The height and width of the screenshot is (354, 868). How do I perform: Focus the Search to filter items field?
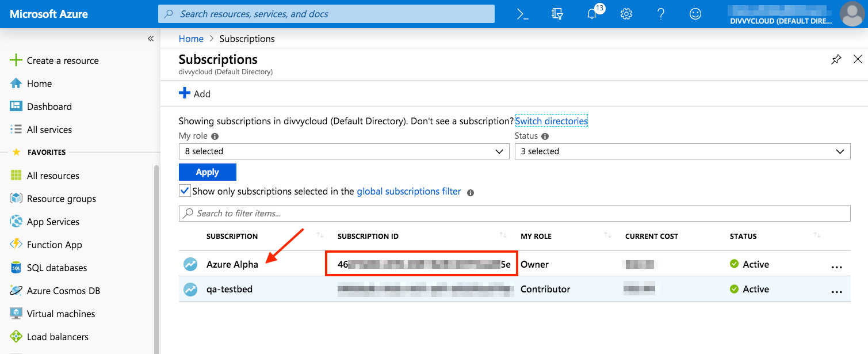point(514,213)
